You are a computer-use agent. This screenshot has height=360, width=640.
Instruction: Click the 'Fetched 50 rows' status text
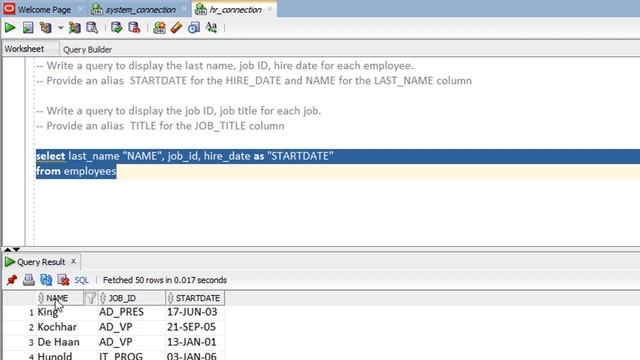[165, 280]
